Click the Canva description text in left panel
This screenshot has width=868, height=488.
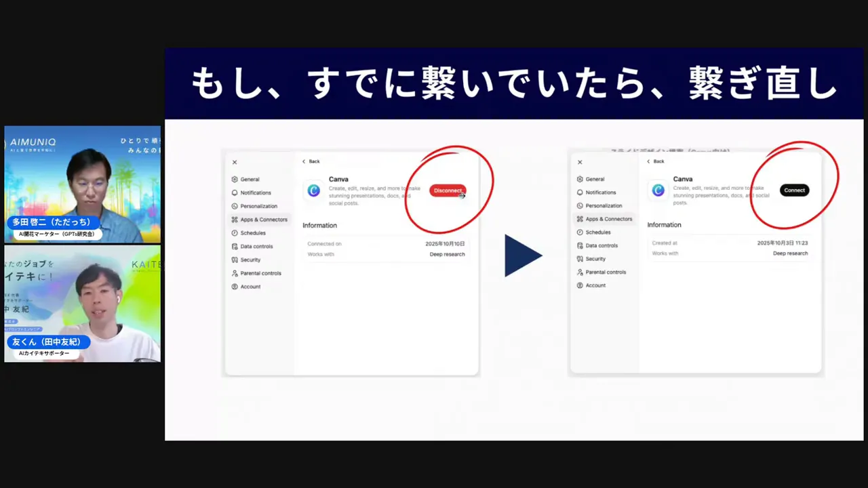click(374, 196)
